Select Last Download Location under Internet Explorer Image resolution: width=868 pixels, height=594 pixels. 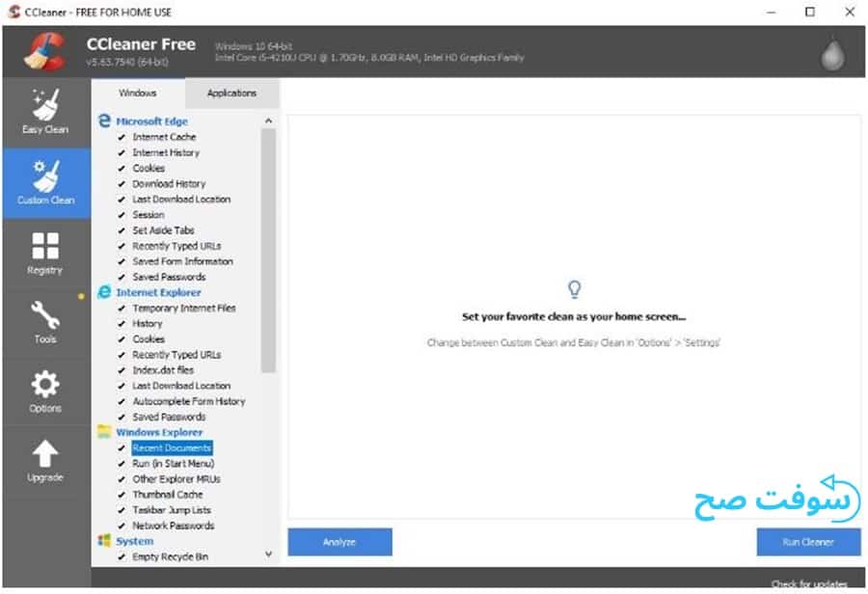[181, 386]
